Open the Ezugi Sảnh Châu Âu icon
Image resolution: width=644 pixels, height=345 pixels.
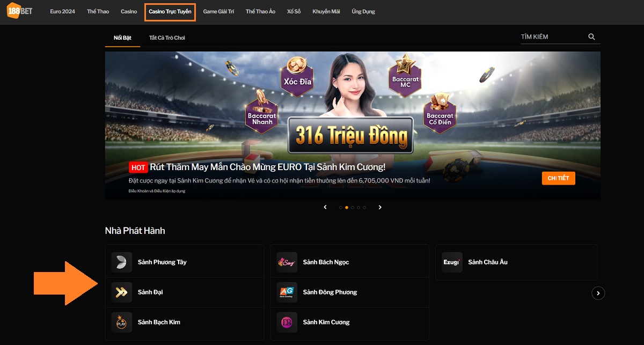tap(451, 262)
